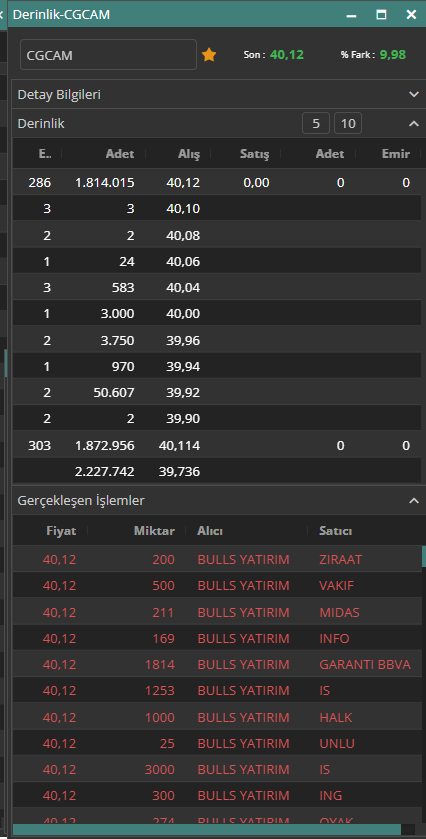426x839 pixels.
Task: Click the favorite star icon next to CGCAM
Action: (209, 55)
